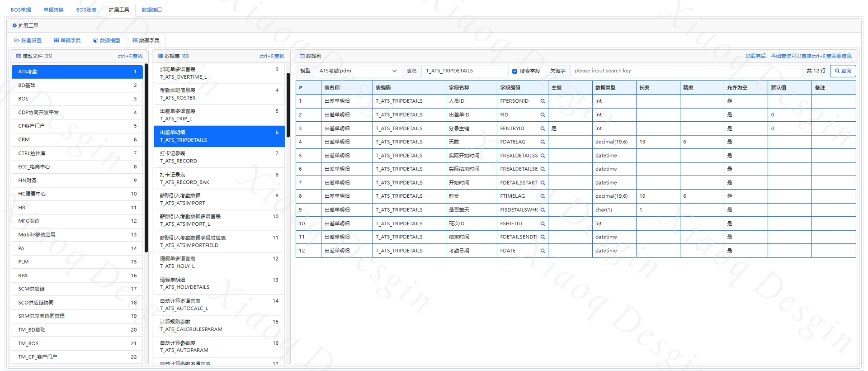Click the gear icon next to 扩展工具
Viewport: 868px width, 371px height.
click(x=14, y=25)
